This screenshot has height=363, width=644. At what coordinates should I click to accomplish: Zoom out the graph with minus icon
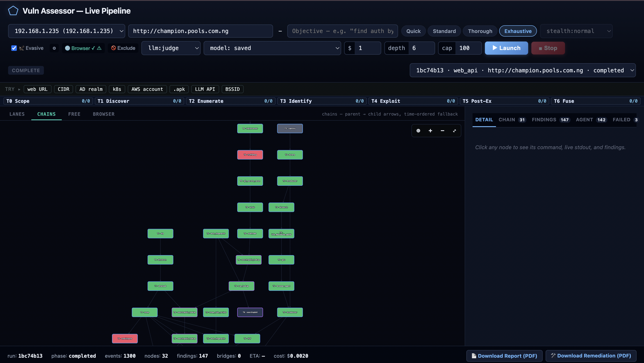point(442,131)
